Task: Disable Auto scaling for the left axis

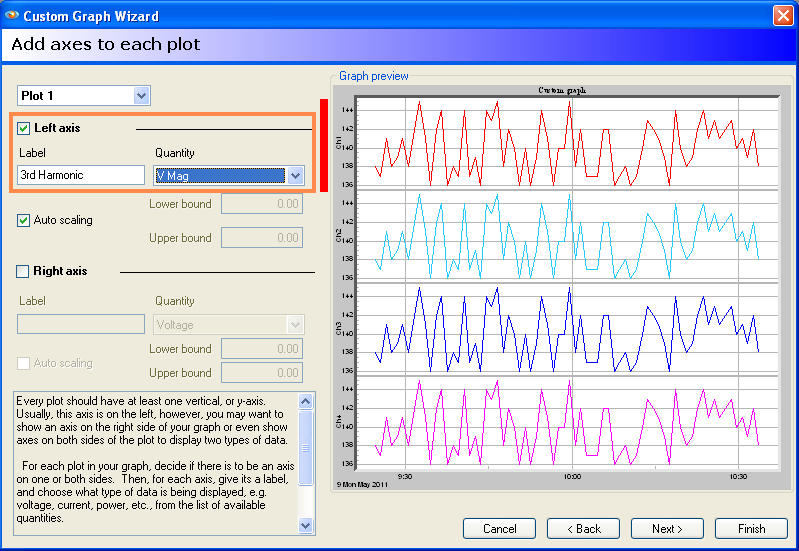Action: [x=24, y=220]
